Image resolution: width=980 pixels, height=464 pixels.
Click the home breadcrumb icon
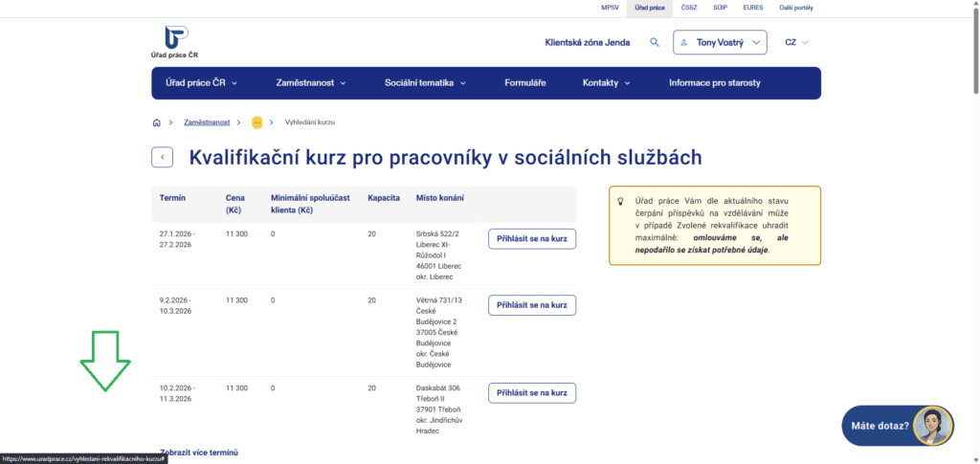pos(156,122)
